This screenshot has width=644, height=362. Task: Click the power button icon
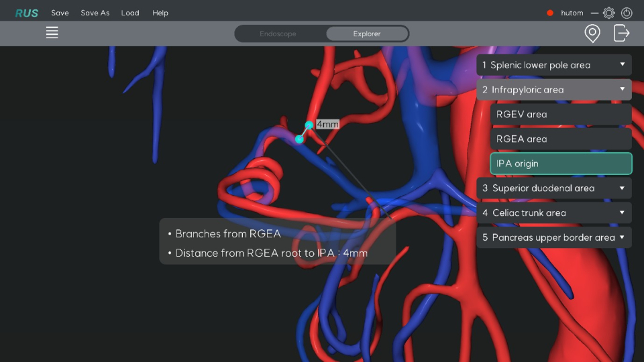(x=627, y=13)
